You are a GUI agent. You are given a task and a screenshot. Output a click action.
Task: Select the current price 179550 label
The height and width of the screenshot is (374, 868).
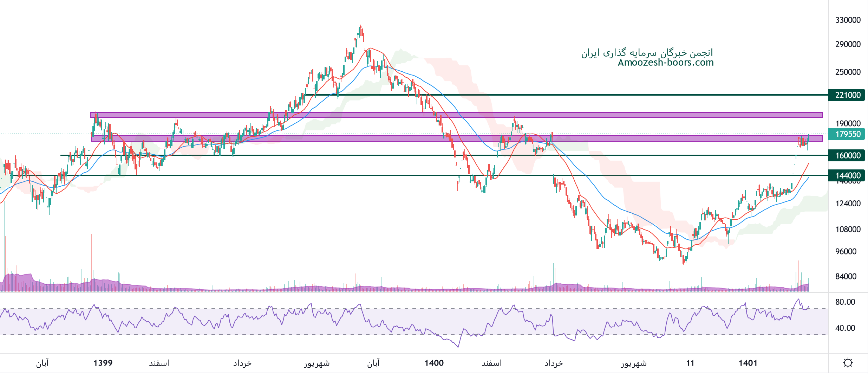pos(847,134)
